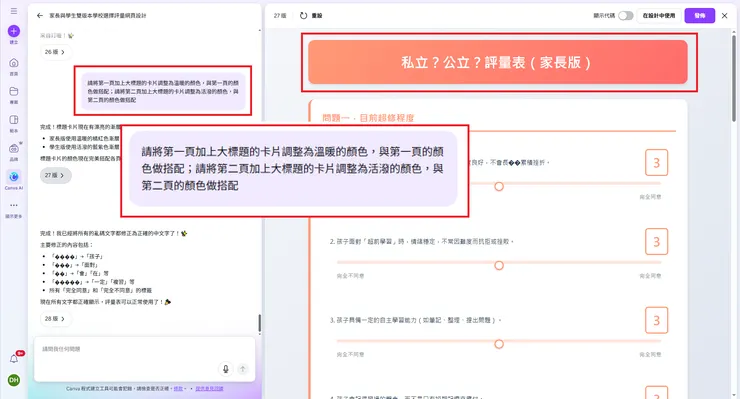Click the chat panel vertical scrollbar
The width and height of the screenshot is (740, 399).
pos(259,323)
